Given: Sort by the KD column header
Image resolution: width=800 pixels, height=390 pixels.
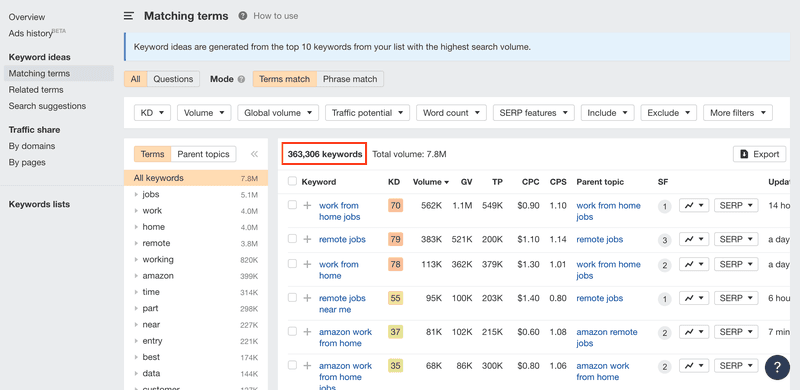Looking at the screenshot, I should click(x=394, y=182).
